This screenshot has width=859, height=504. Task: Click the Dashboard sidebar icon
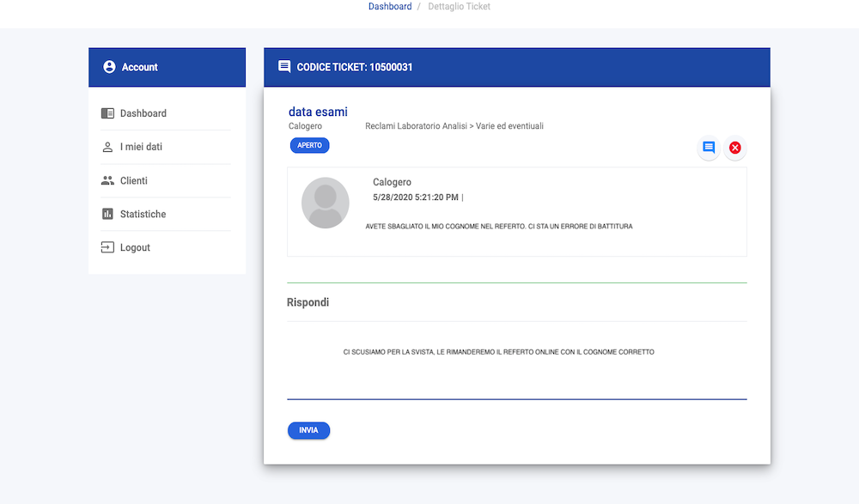(107, 113)
